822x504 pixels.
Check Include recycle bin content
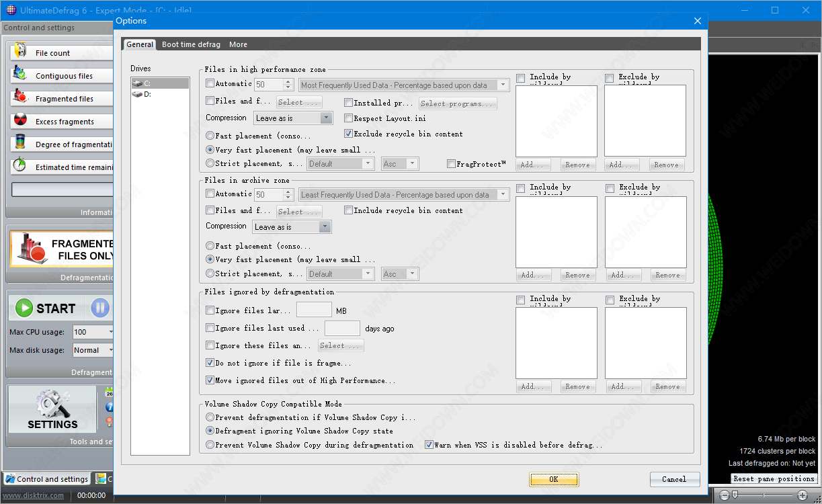tap(348, 210)
